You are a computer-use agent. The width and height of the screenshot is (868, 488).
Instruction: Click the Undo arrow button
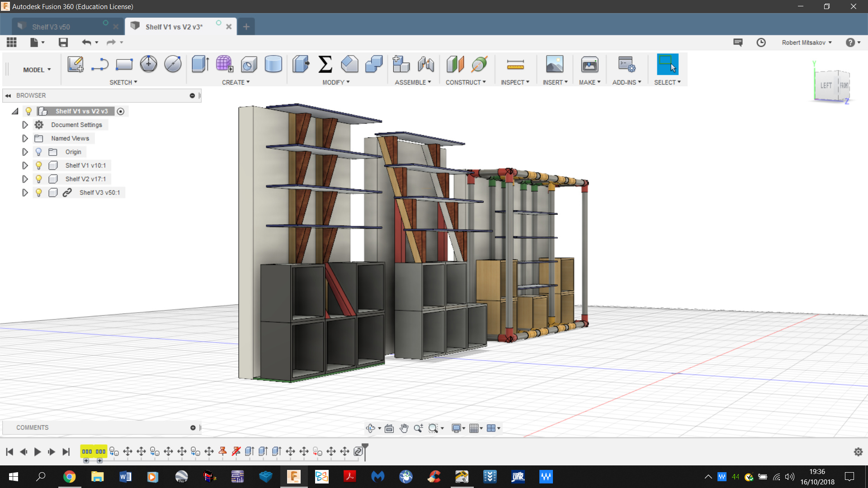86,42
